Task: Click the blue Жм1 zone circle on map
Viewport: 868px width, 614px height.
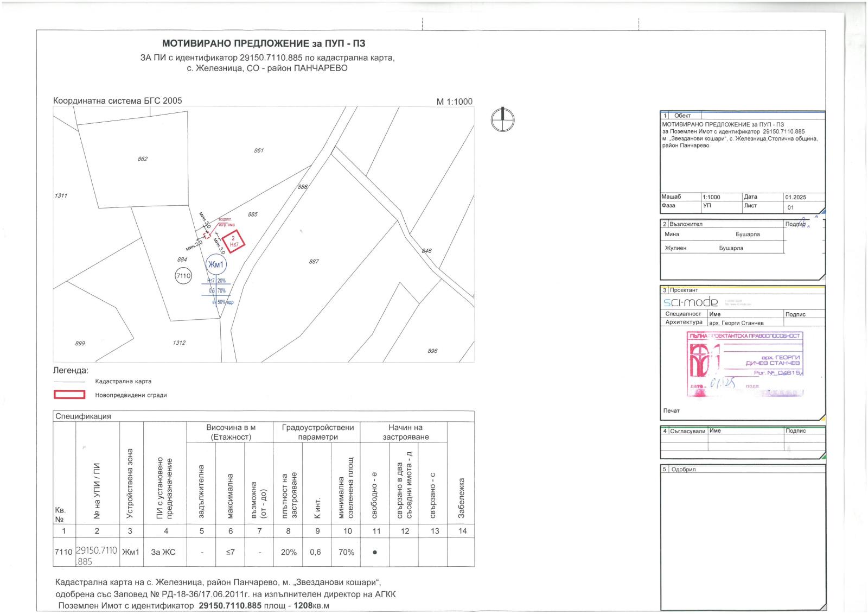Action: point(216,264)
